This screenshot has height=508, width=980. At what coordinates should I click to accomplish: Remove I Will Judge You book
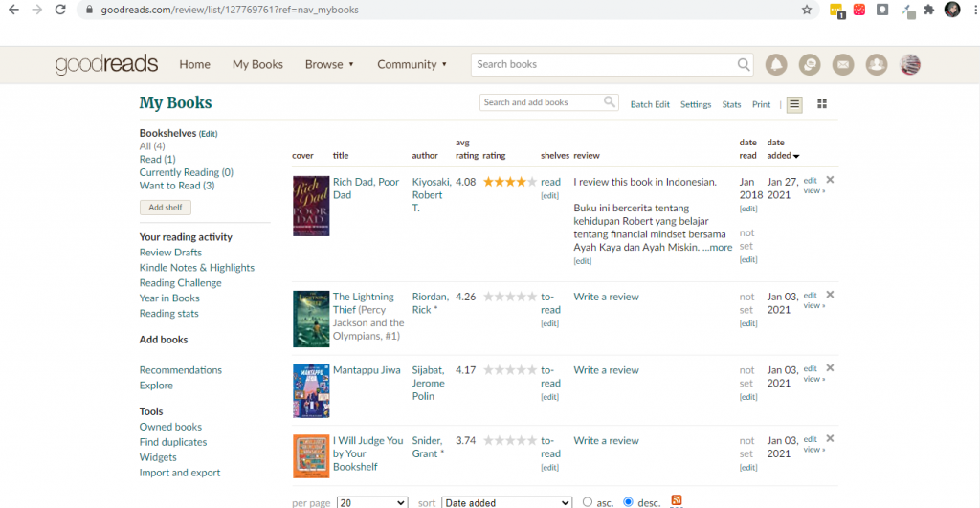click(x=830, y=439)
